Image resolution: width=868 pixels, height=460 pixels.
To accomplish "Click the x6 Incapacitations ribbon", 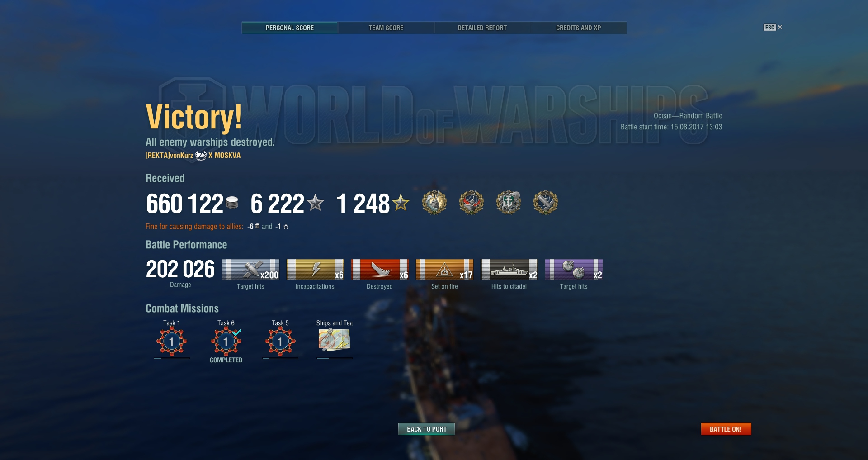I will pyautogui.click(x=315, y=270).
